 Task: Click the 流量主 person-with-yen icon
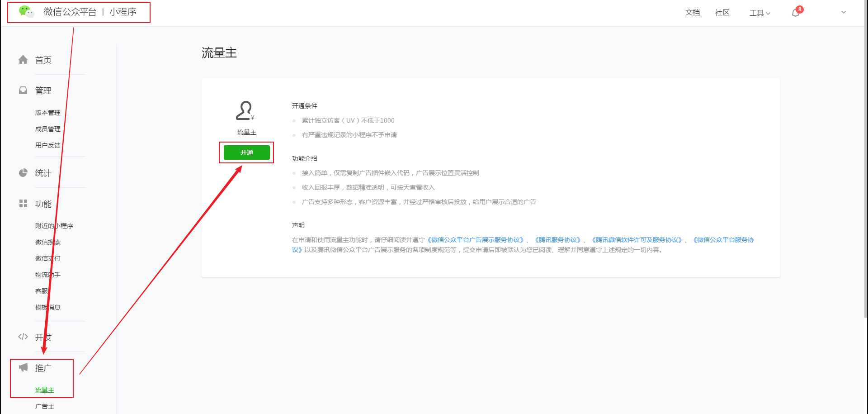245,110
